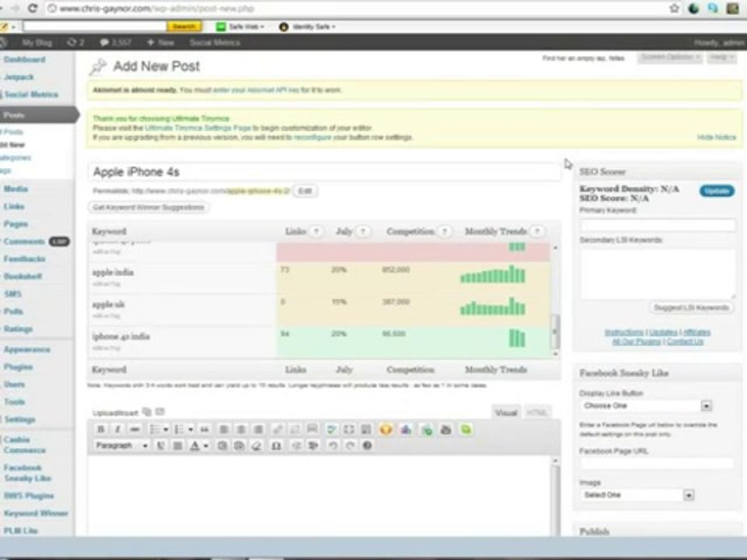747x560 pixels.
Task: Click the underline icon
Action: [160, 446]
